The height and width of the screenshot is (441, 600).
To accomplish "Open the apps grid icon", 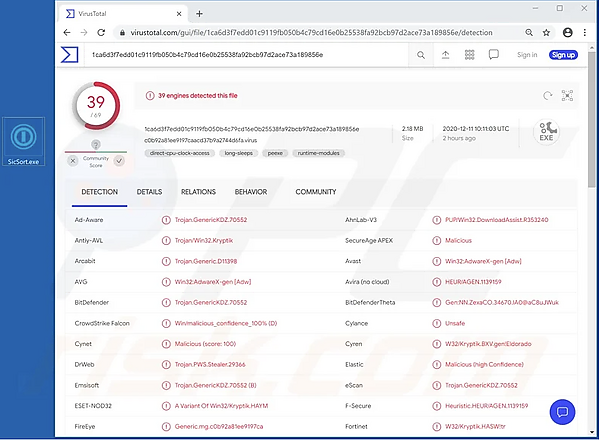I will (470, 55).
